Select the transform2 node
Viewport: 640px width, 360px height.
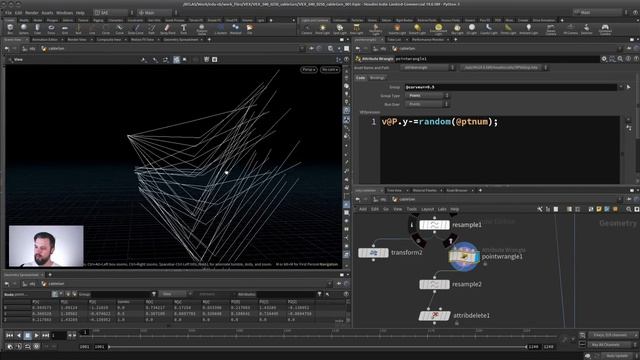pyautogui.click(x=373, y=253)
